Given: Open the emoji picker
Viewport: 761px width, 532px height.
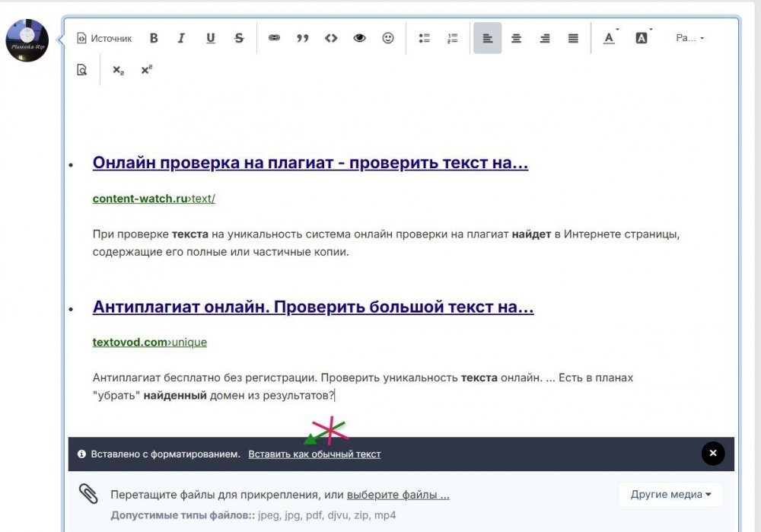Looking at the screenshot, I should [x=388, y=38].
